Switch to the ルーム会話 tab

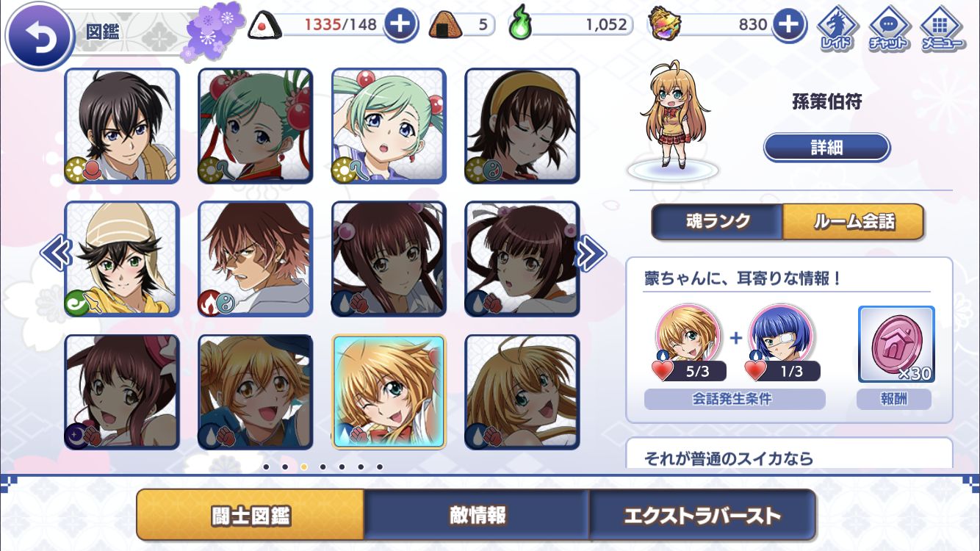(853, 221)
